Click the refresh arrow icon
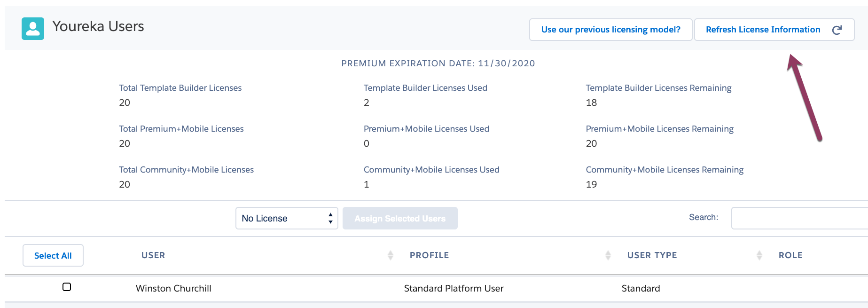The image size is (868, 308). (837, 30)
